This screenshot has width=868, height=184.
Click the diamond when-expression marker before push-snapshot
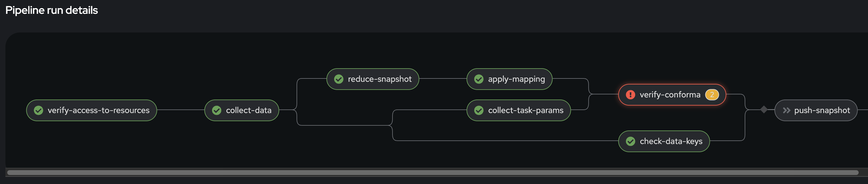click(x=764, y=109)
